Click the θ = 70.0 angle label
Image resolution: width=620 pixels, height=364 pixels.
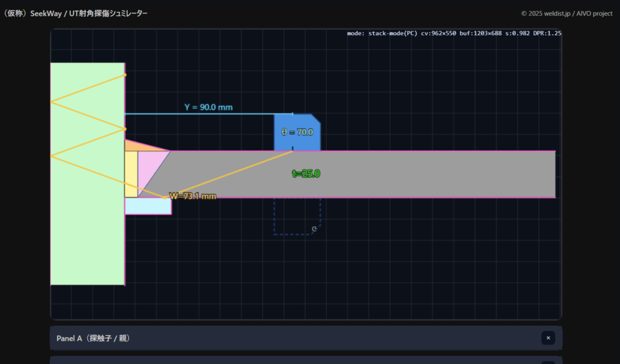[x=297, y=132]
